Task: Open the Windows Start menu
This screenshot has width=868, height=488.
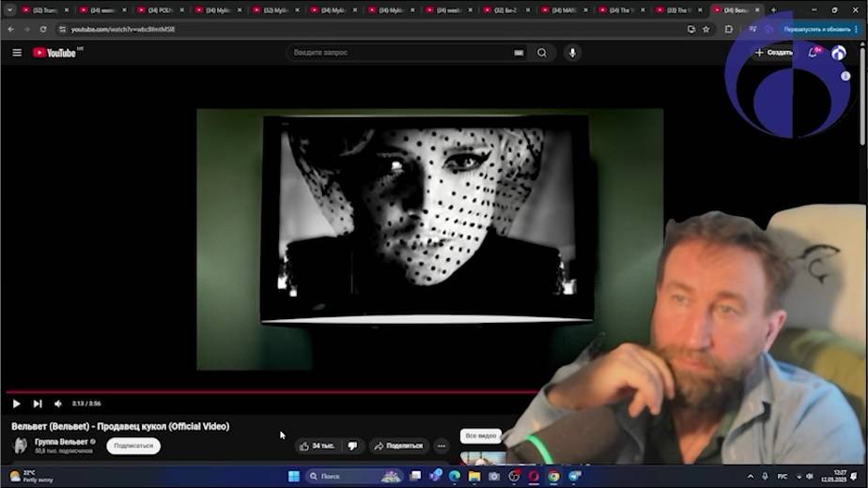Action: coord(294,476)
